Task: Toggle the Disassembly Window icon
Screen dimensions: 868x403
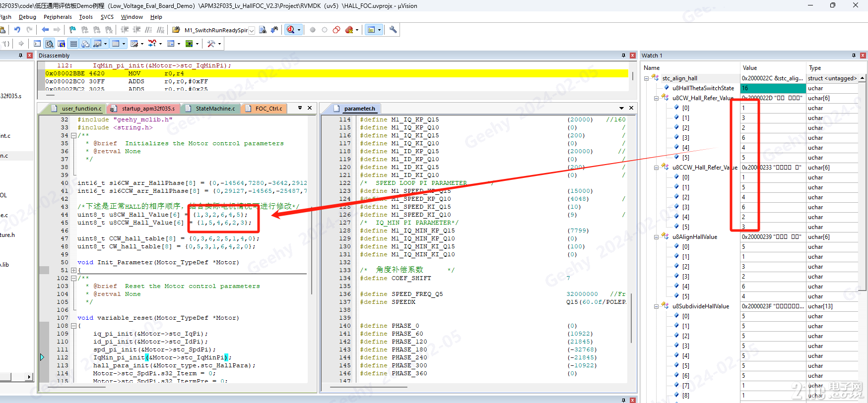Action: pyautogui.click(x=49, y=44)
